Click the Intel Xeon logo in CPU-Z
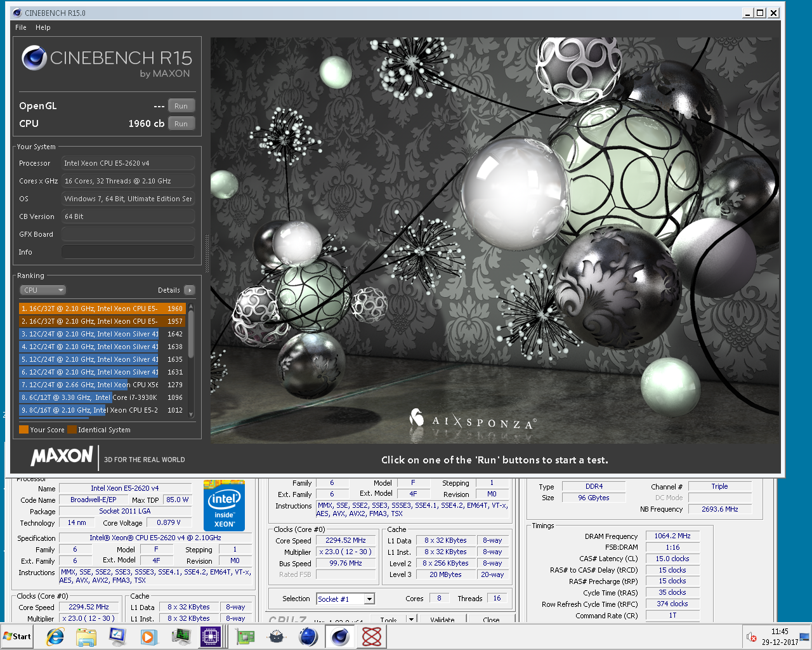The height and width of the screenshot is (650, 812). pyautogui.click(x=224, y=506)
